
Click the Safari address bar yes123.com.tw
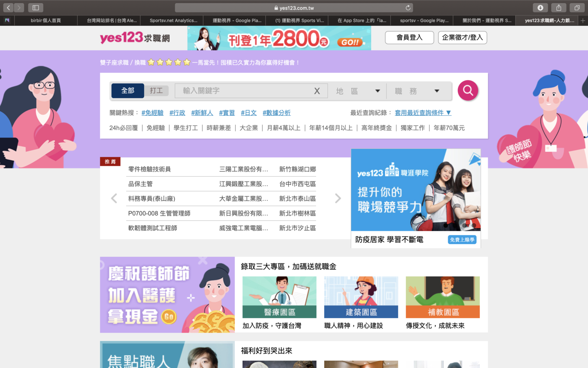(294, 8)
